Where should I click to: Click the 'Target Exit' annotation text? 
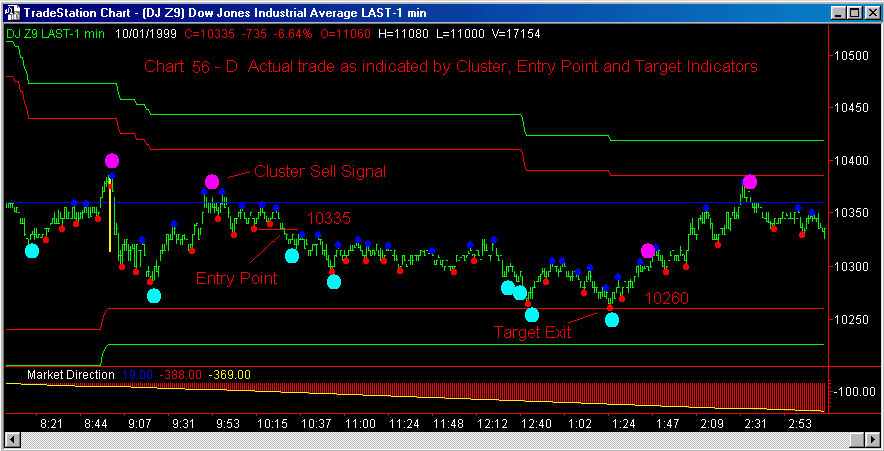pyautogui.click(x=532, y=332)
